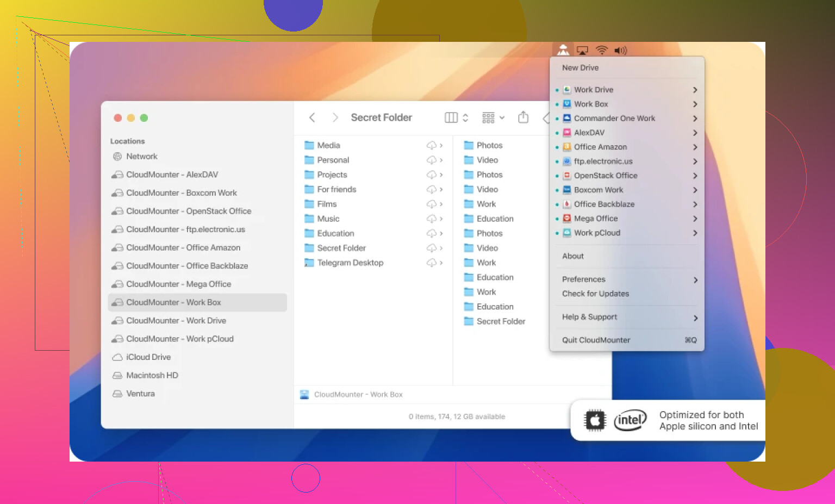The width and height of the screenshot is (835, 504).
Task: Open the Wi-Fi menu bar icon
Action: coord(601,51)
